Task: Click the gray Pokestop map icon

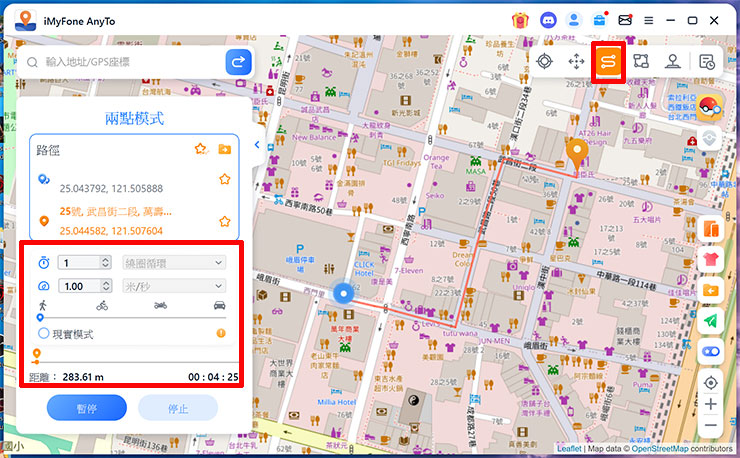Action: [x=710, y=138]
